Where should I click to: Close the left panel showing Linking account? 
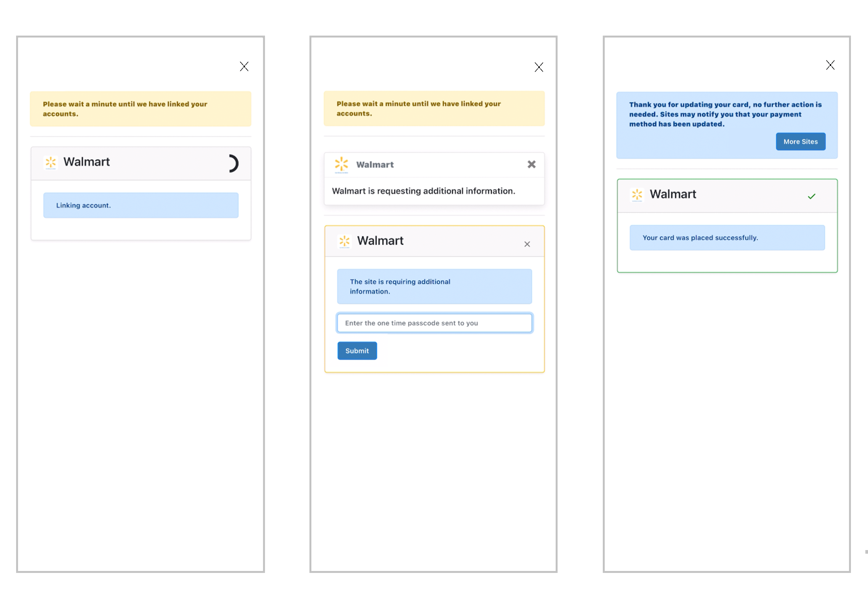[244, 67]
